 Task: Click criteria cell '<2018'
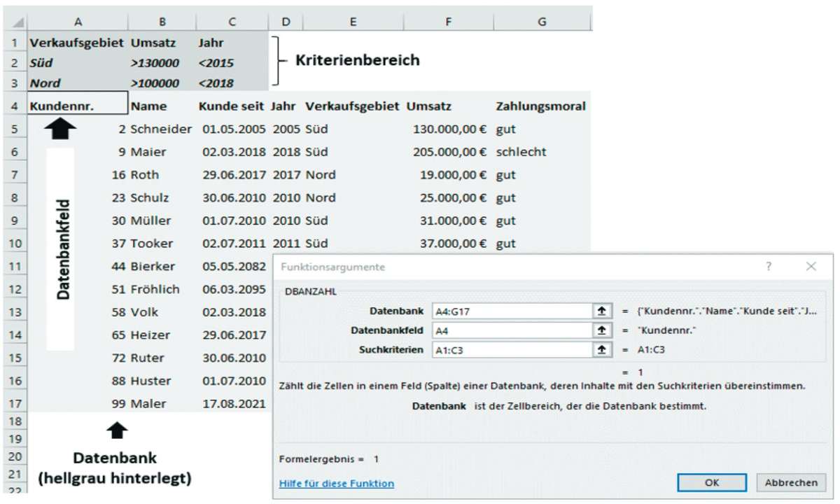click(x=232, y=83)
